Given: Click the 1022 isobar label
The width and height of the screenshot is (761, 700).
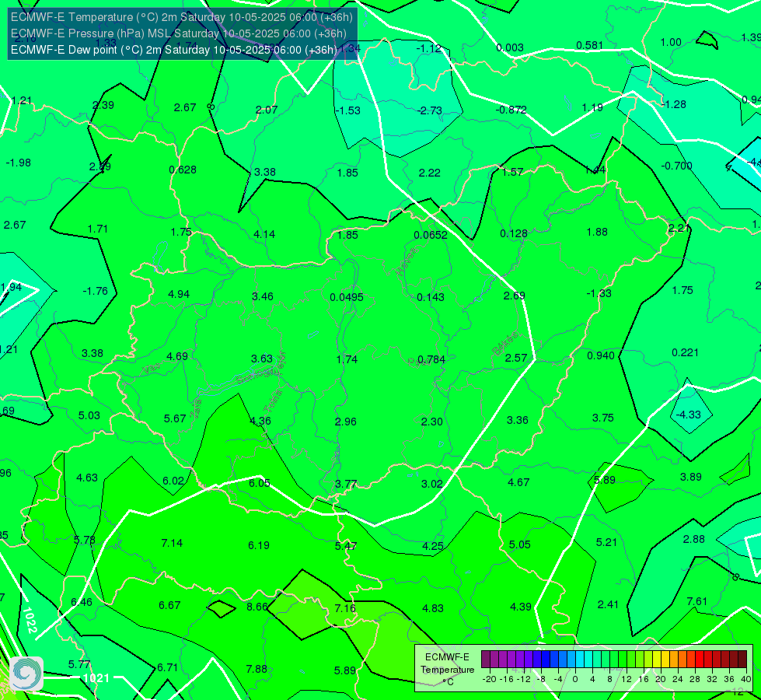Looking at the screenshot, I should (30, 621).
